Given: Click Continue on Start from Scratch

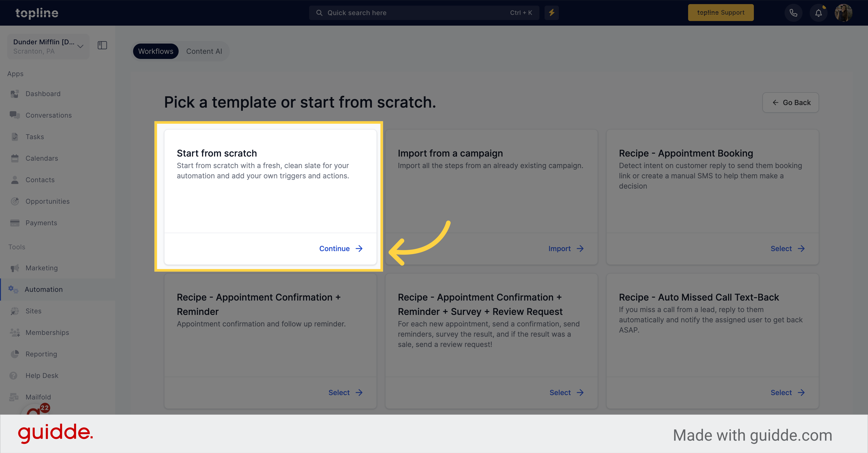Looking at the screenshot, I should (x=341, y=248).
